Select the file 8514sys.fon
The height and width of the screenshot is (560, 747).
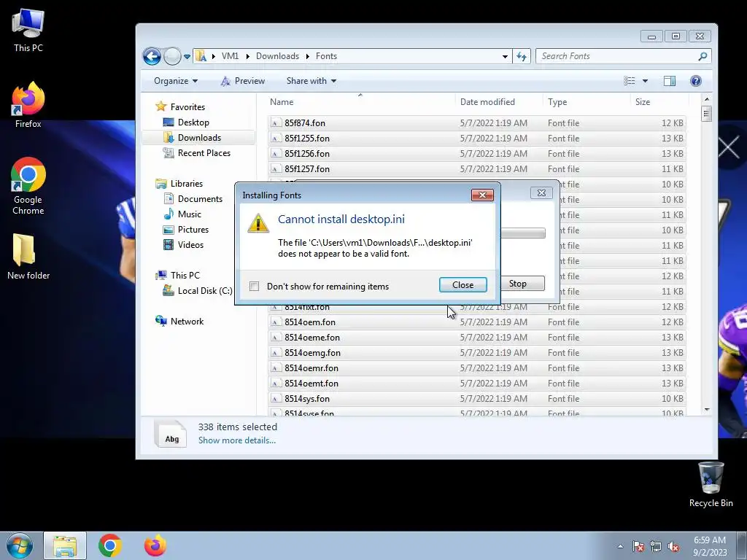point(477,398)
